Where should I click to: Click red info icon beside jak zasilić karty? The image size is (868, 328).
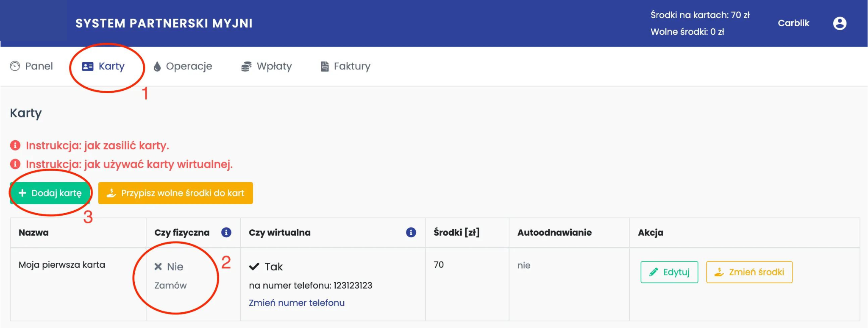15,145
